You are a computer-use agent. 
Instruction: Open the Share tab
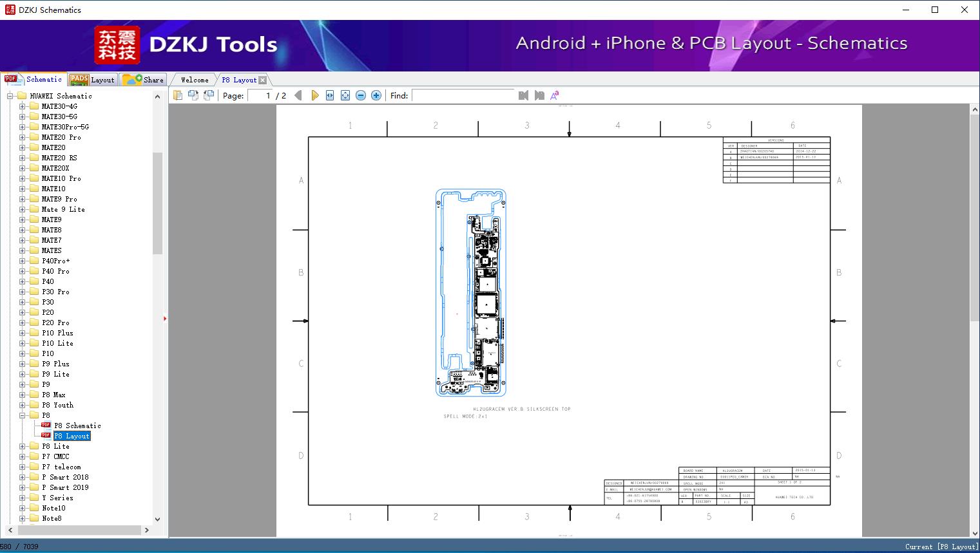(143, 80)
